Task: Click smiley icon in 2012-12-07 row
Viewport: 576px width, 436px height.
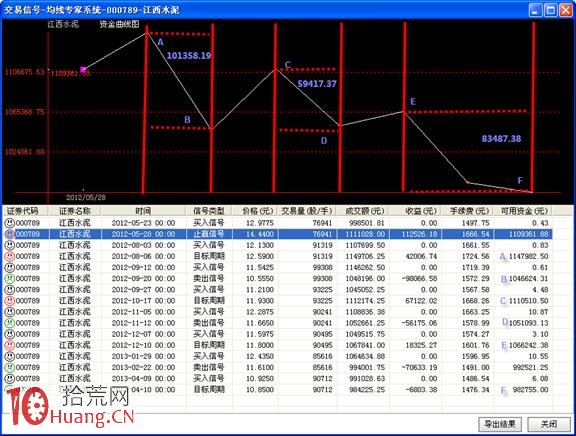Action: tap(10, 334)
